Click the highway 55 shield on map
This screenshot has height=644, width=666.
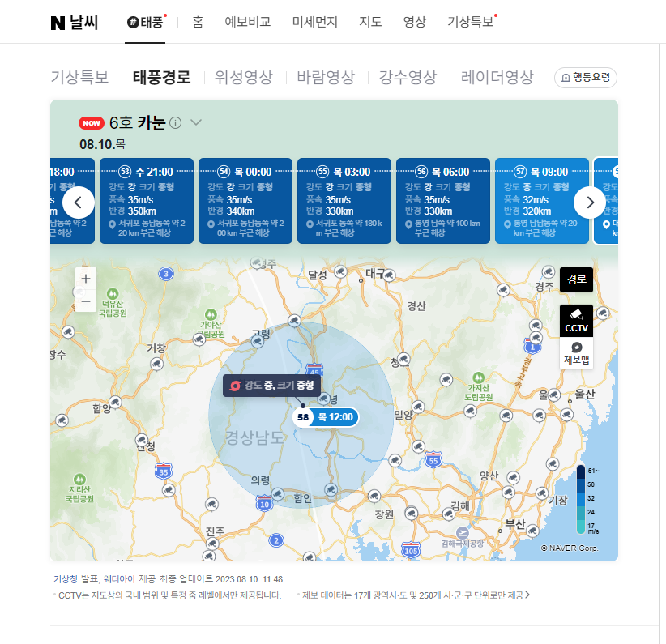433,459
